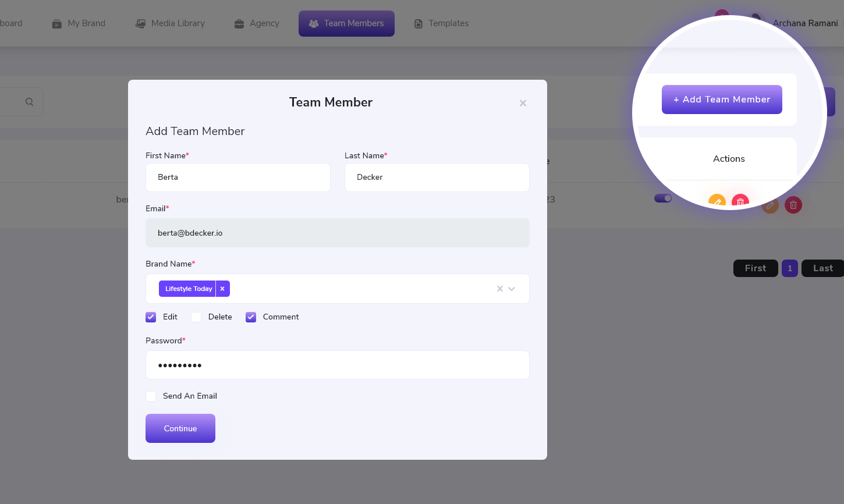
Task: Remove the Lifestyle Today brand tag
Action: click(x=222, y=289)
